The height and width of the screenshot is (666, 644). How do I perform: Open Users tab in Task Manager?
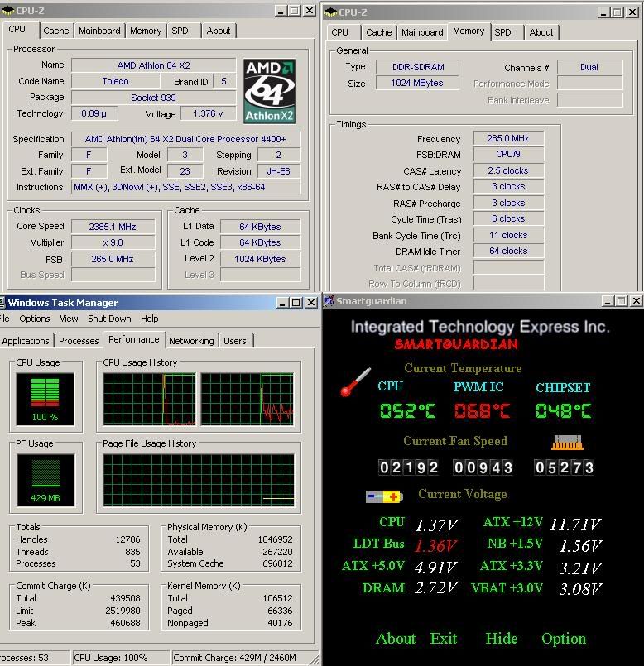coord(235,341)
